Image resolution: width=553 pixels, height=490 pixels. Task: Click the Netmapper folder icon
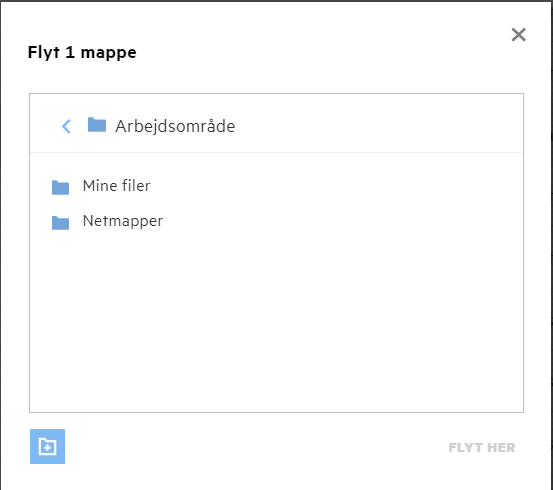click(x=60, y=223)
